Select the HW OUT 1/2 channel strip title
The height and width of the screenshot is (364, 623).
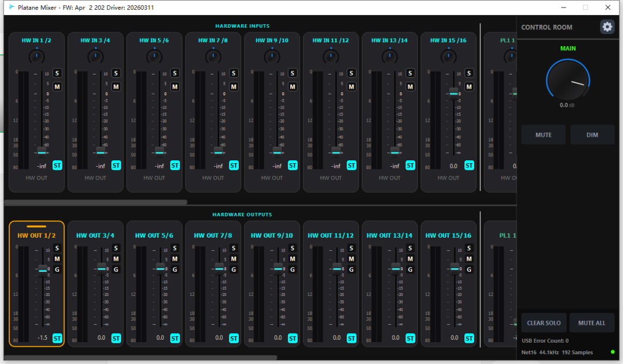[36, 235]
